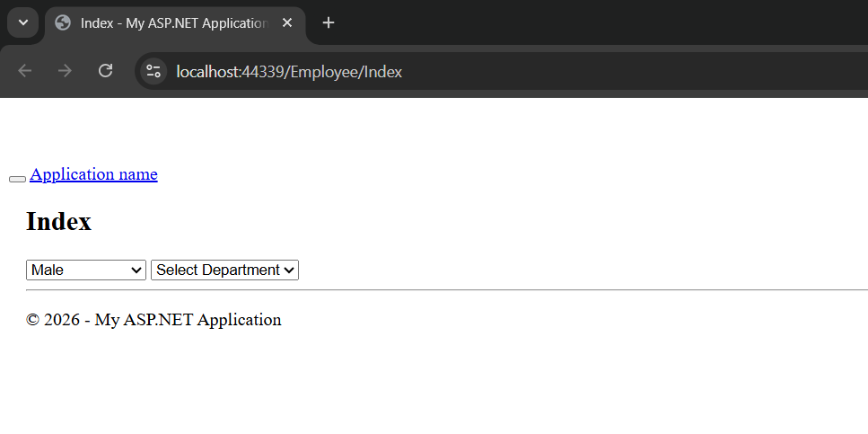Screen dimensions: 868x434
Task: Follow the Application name link
Action: point(93,174)
